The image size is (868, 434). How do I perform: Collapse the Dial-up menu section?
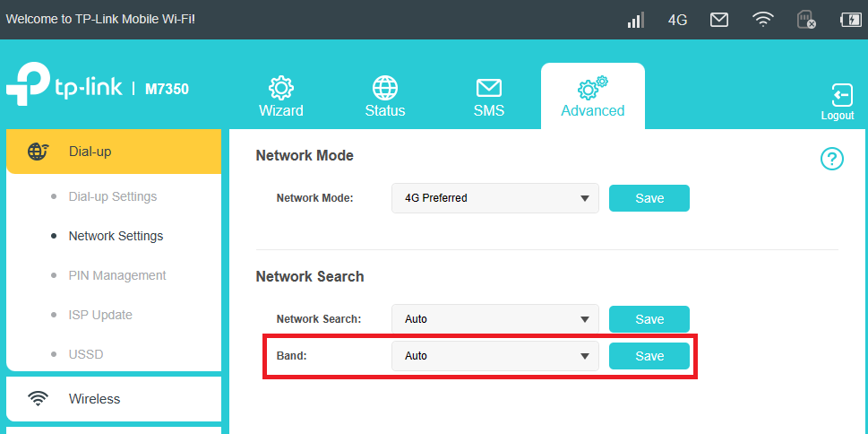click(114, 152)
